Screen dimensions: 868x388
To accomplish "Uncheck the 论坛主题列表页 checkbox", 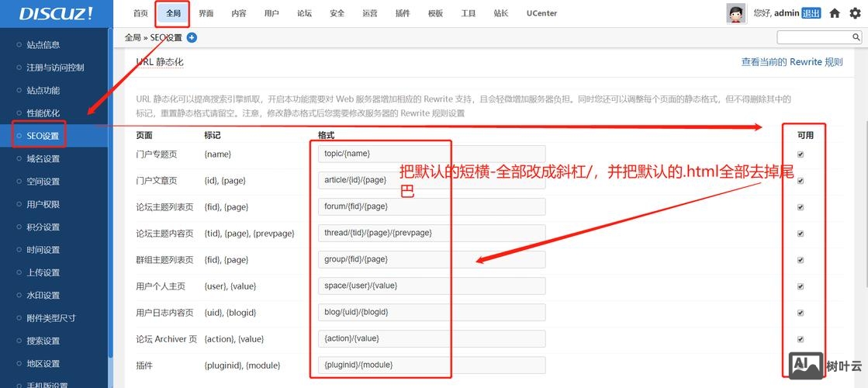I will pyautogui.click(x=801, y=207).
